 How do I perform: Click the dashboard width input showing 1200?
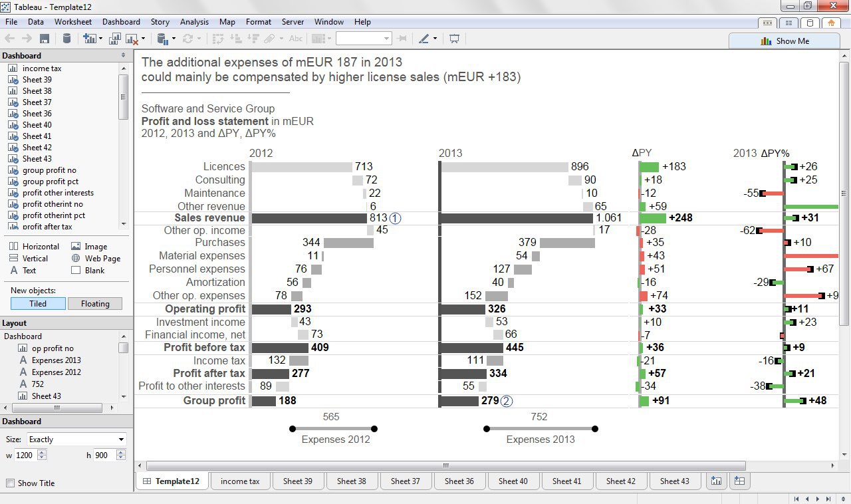point(25,455)
